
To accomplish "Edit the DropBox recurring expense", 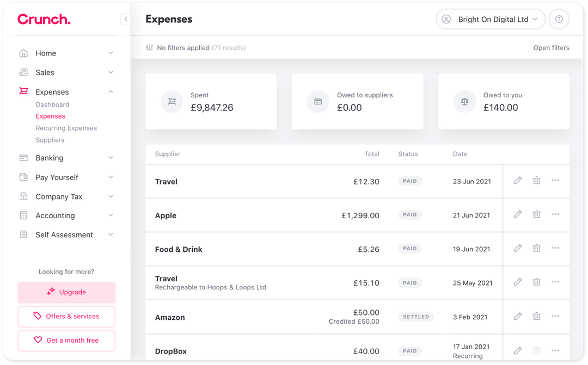I will coord(517,350).
